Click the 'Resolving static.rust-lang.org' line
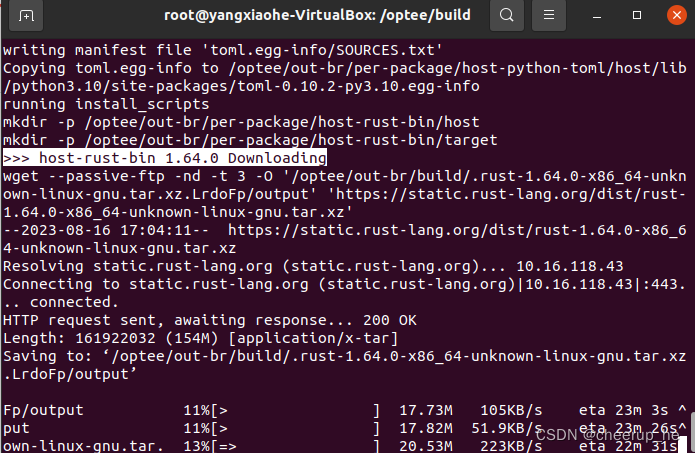This screenshot has width=695, height=453. [x=313, y=266]
